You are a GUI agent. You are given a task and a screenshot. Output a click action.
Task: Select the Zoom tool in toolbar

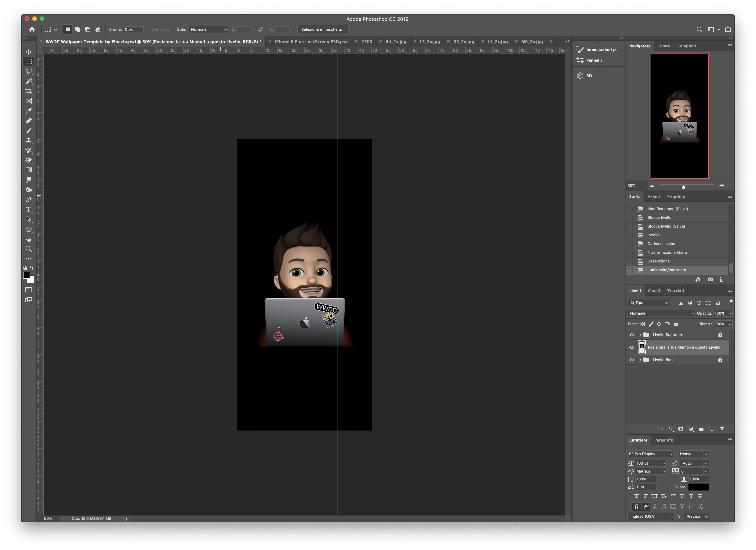click(x=29, y=249)
